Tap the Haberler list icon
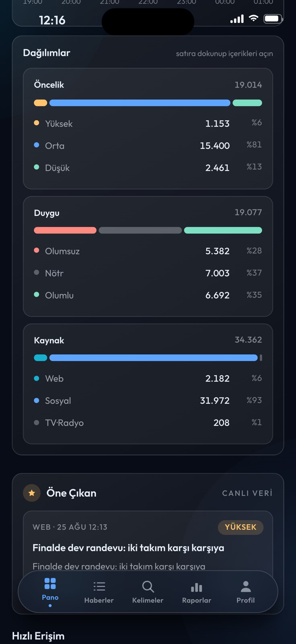 [x=99, y=586]
